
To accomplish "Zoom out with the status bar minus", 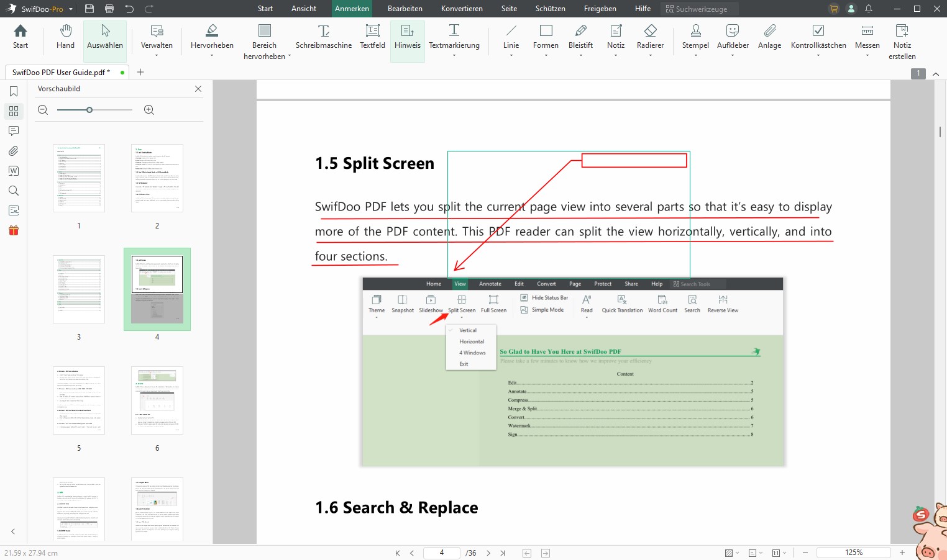I will 805,553.
